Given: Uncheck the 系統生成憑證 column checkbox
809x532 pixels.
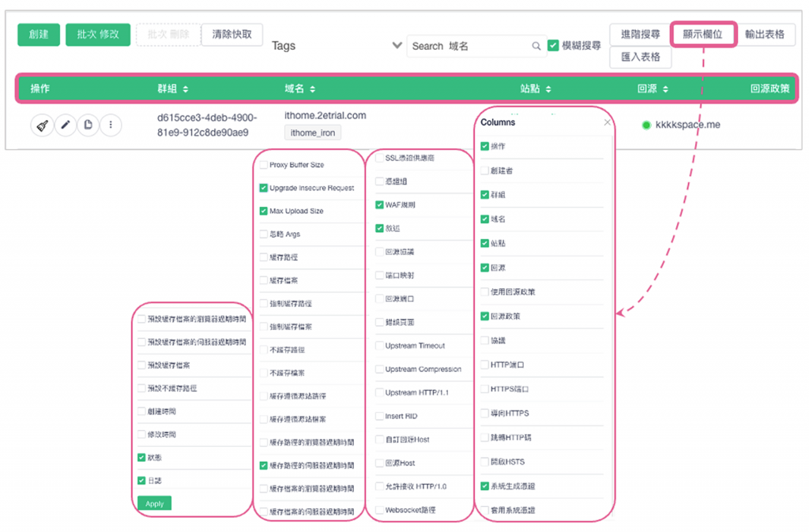Looking at the screenshot, I should click(484, 486).
